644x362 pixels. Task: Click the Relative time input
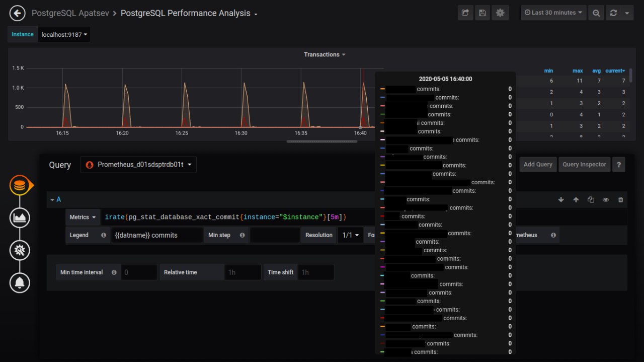point(243,272)
